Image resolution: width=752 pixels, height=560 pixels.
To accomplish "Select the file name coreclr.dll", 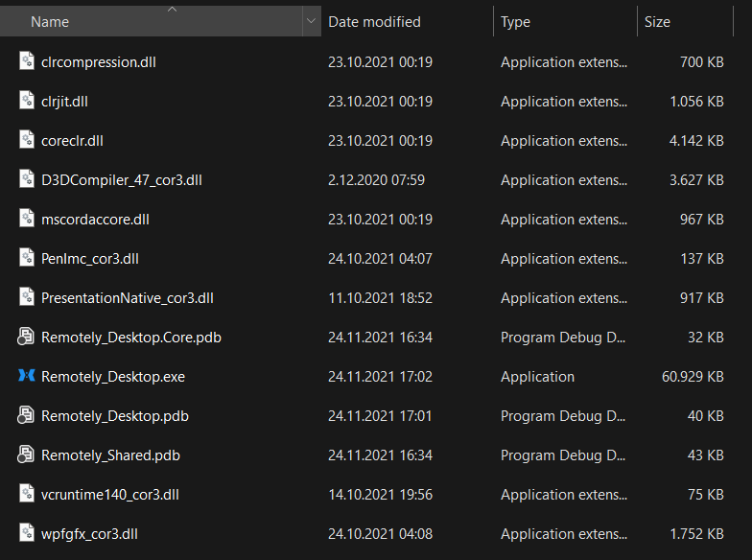I will coord(72,141).
